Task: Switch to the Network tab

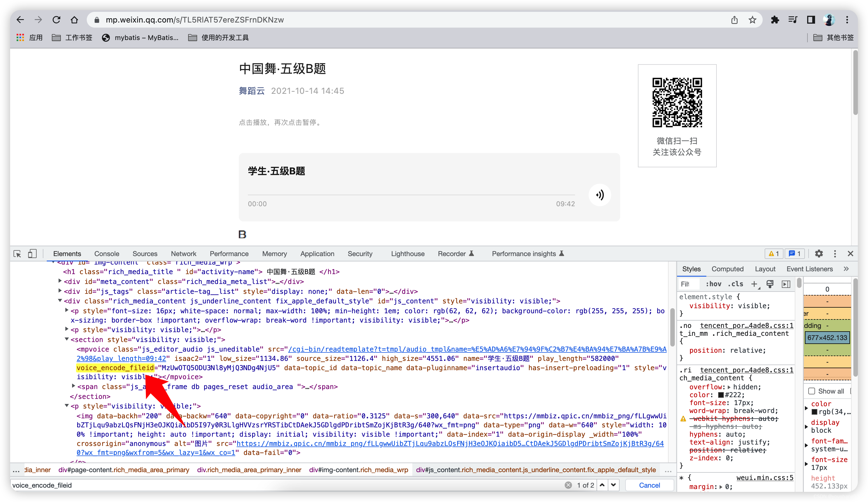Action: [x=183, y=254]
